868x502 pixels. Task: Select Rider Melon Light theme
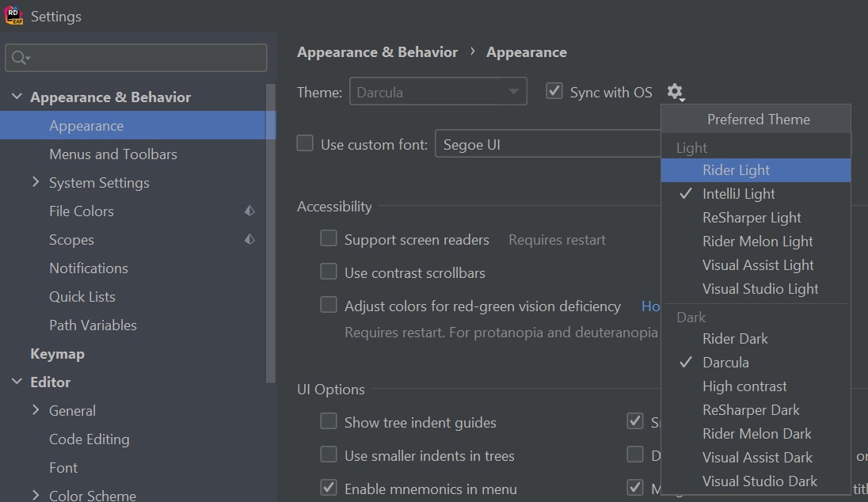pyautogui.click(x=756, y=241)
